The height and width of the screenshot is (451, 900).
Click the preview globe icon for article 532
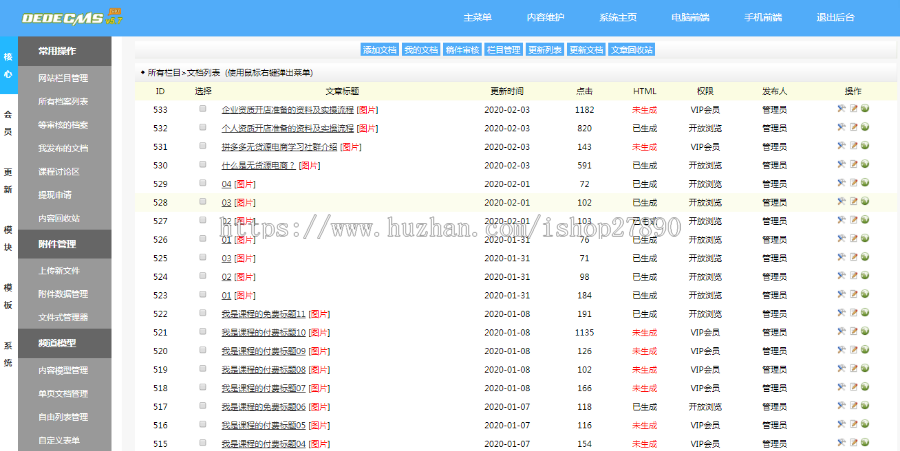[x=864, y=128]
